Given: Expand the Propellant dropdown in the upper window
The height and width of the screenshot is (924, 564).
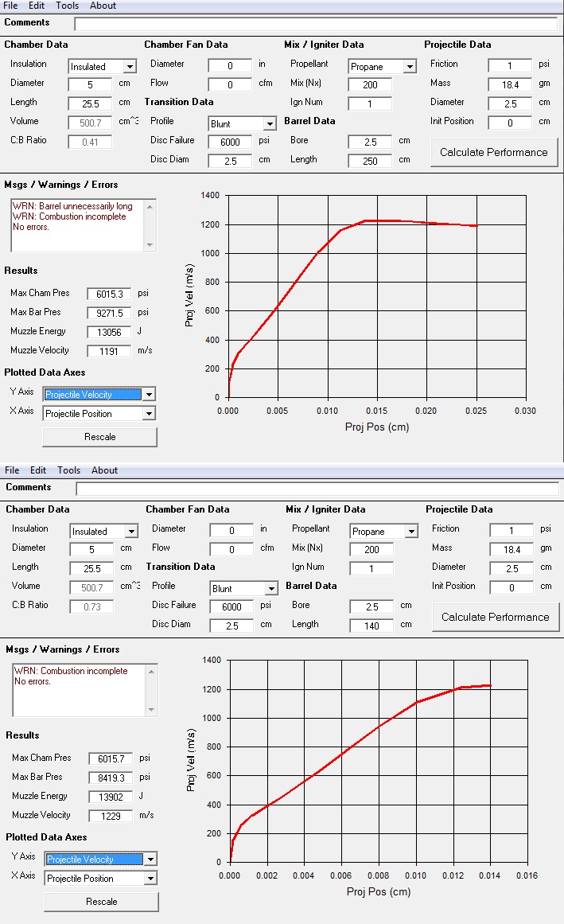Looking at the screenshot, I should (409, 67).
